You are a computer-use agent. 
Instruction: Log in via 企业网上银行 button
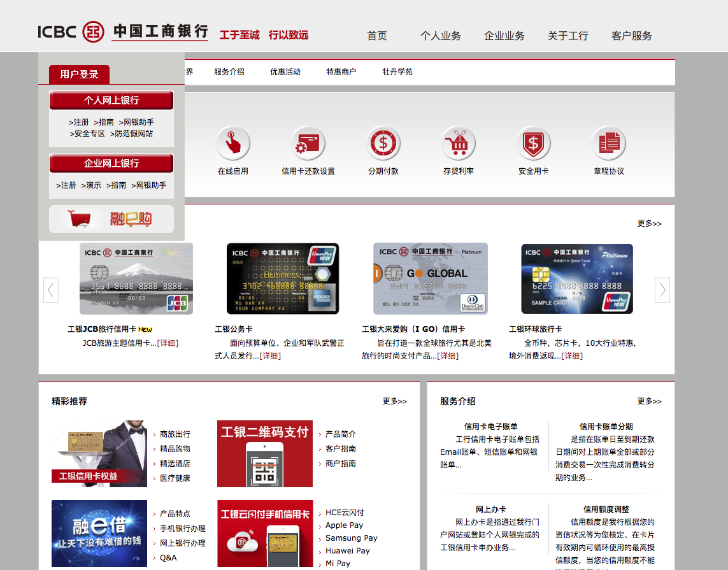coord(111,164)
